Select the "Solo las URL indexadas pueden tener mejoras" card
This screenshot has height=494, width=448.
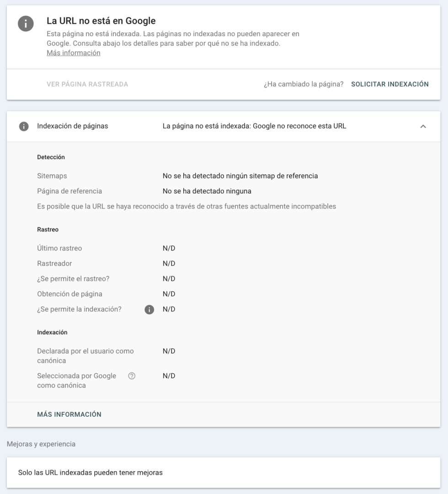[x=224, y=473]
